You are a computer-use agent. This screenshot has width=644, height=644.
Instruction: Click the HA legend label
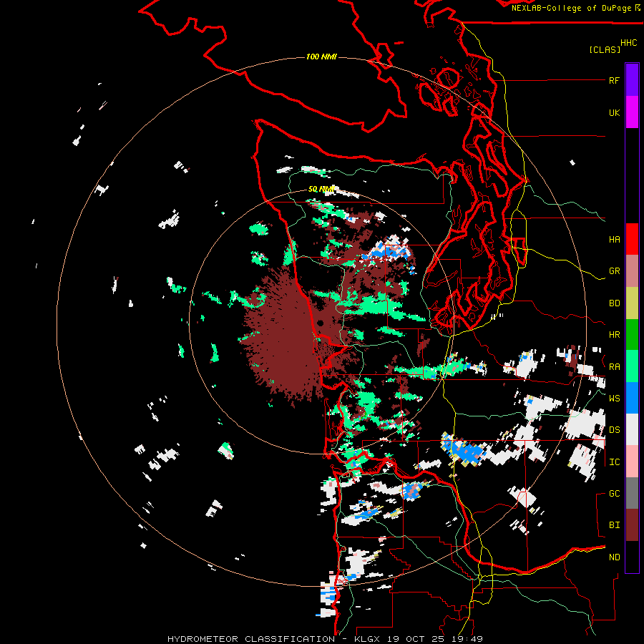614,240
